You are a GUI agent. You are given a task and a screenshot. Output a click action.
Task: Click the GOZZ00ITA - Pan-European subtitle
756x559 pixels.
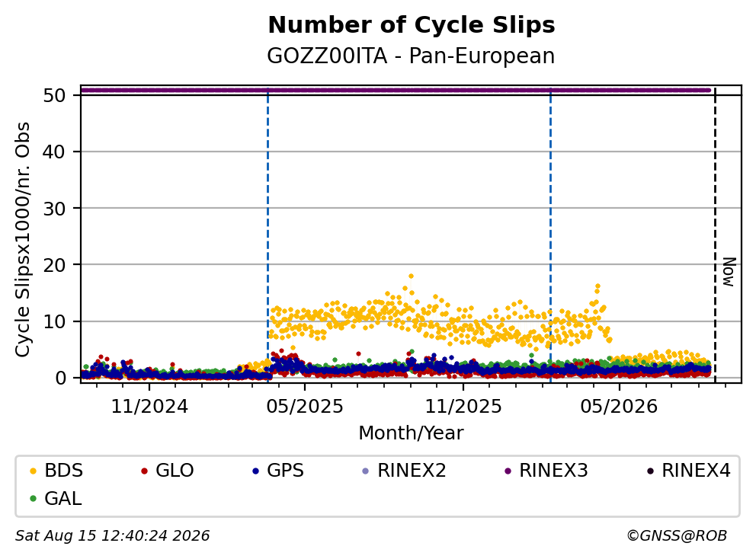point(411,56)
